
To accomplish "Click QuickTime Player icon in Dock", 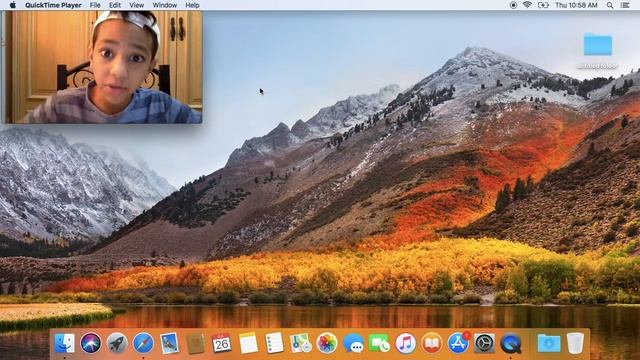I will [x=511, y=343].
